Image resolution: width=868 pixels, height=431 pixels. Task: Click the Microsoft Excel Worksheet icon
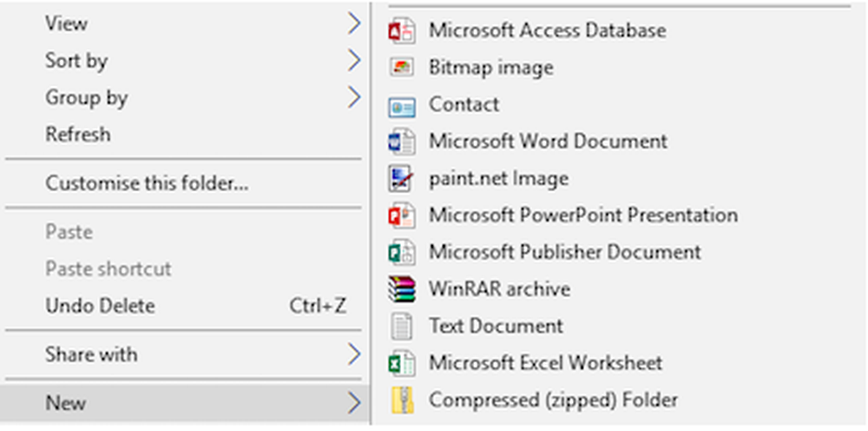[401, 363]
